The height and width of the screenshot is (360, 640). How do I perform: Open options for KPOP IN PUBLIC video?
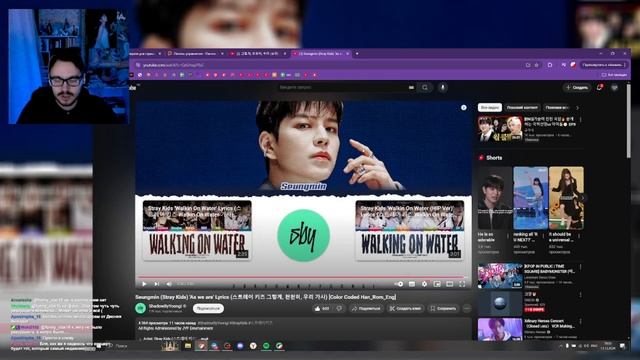(x=580, y=267)
